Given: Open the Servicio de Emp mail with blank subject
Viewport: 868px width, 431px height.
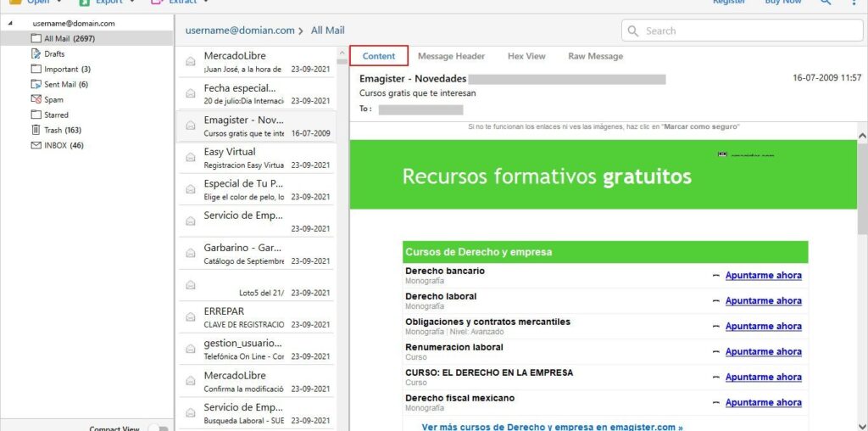Looking at the screenshot, I should [x=255, y=221].
